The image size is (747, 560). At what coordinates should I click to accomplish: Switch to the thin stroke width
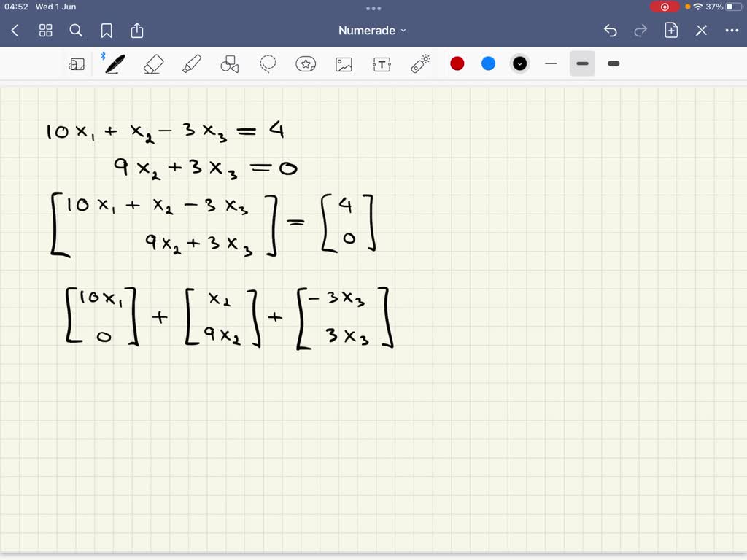(551, 63)
